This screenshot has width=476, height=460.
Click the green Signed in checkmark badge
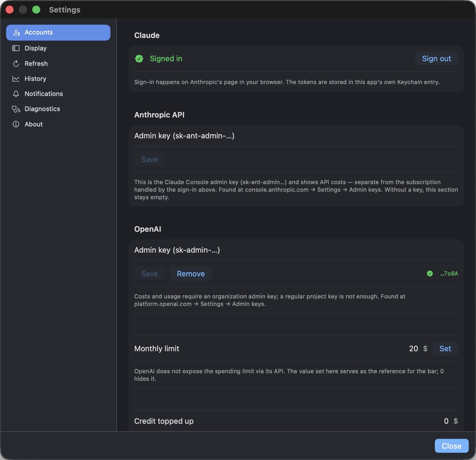coord(139,59)
